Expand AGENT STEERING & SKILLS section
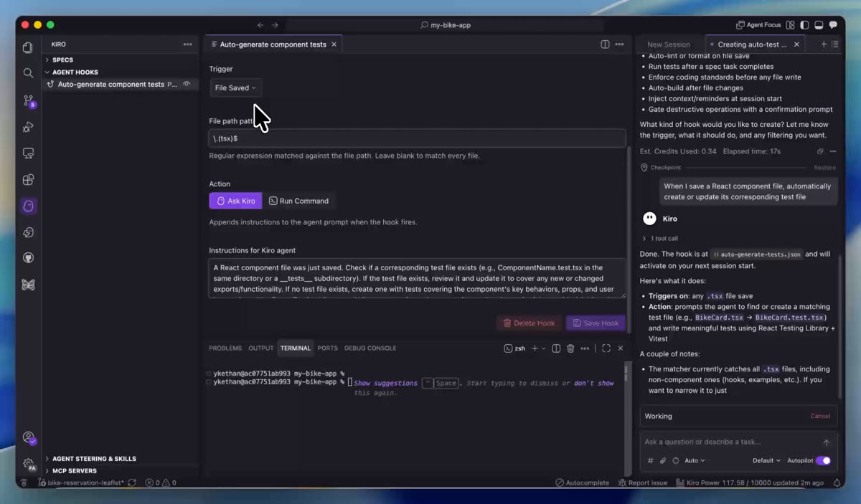This screenshot has width=861, height=504. coord(94,459)
